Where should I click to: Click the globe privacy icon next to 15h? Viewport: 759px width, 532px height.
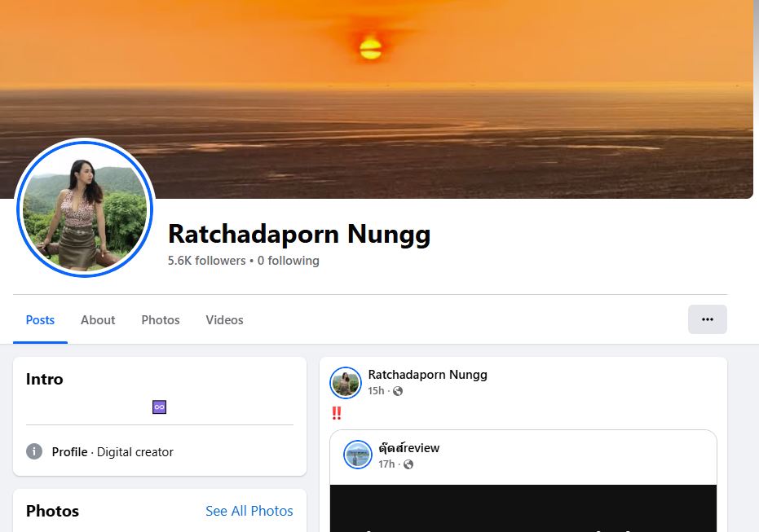398,391
